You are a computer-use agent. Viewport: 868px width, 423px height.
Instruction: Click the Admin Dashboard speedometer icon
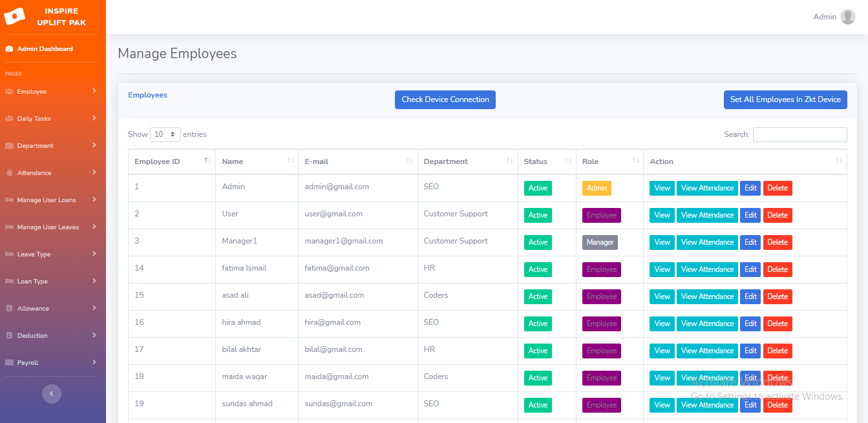(9, 49)
